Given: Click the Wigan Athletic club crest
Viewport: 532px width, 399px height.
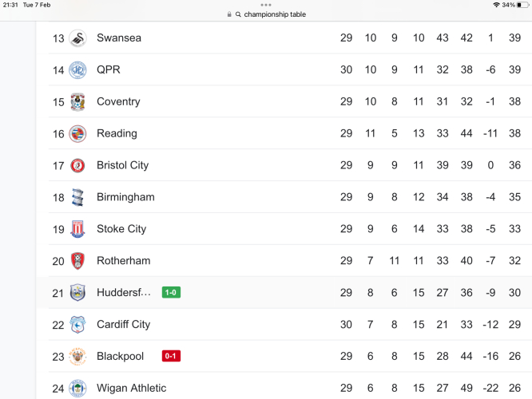Looking at the screenshot, I should coord(77,388).
